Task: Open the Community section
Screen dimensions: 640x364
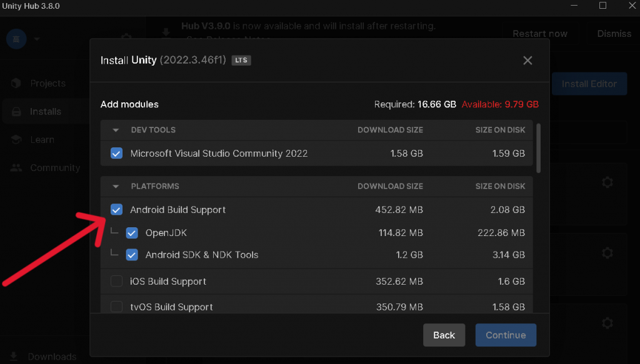Action: pyautogui.click(x=55, y=167)
